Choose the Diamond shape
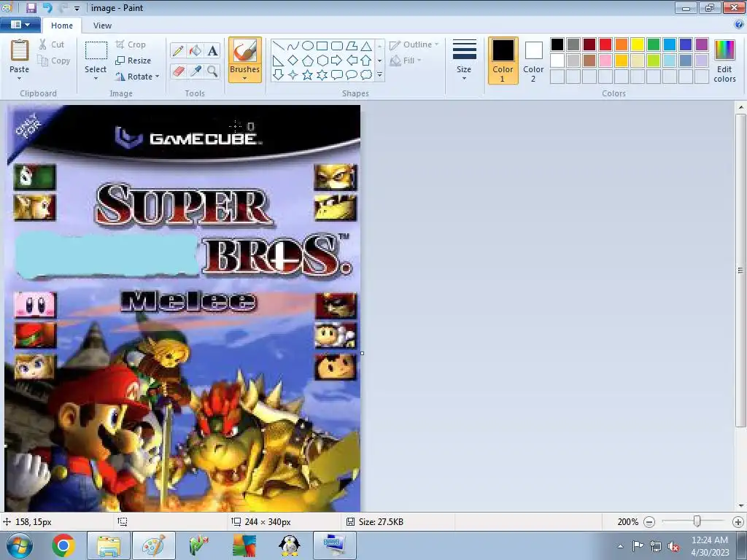747x560 pixels. [x=293, y=61]
